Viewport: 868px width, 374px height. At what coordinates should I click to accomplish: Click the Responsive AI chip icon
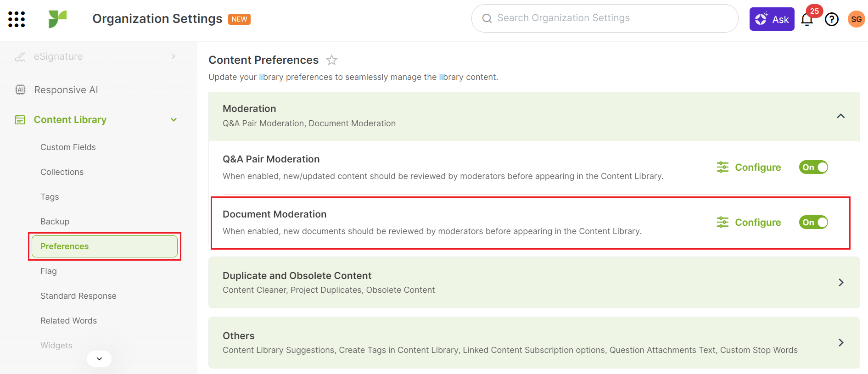coord(20,89)
